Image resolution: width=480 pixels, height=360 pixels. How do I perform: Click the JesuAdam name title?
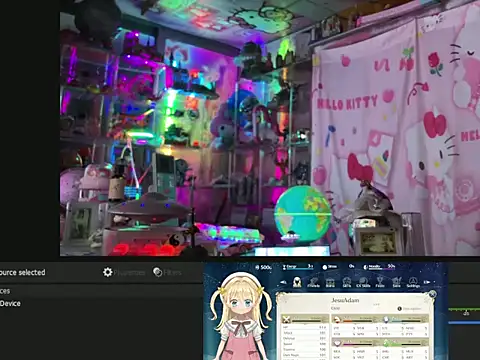[345, 300]
